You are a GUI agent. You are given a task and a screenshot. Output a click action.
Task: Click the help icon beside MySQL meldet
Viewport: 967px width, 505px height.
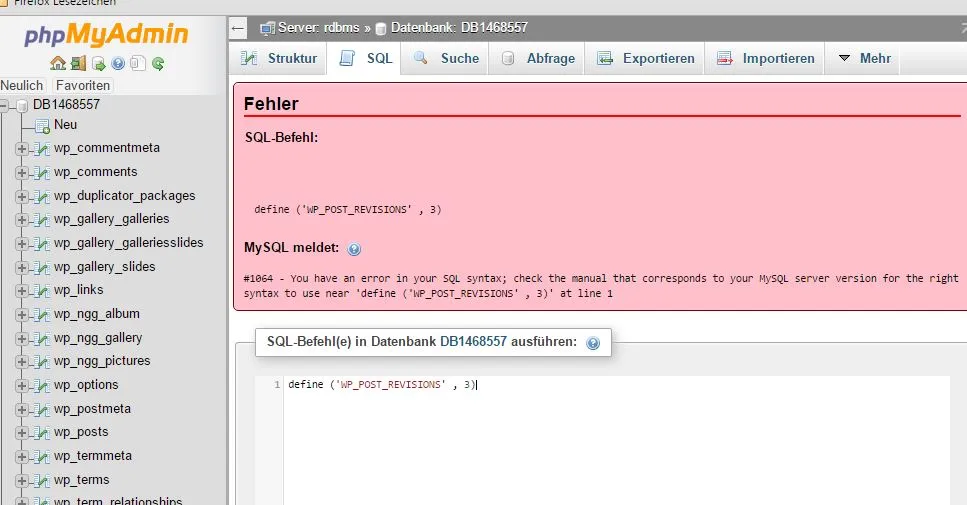[354, 249]
